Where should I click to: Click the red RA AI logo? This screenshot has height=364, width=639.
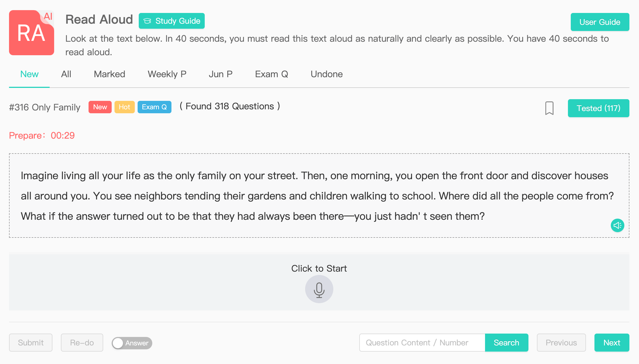[31, 33]
